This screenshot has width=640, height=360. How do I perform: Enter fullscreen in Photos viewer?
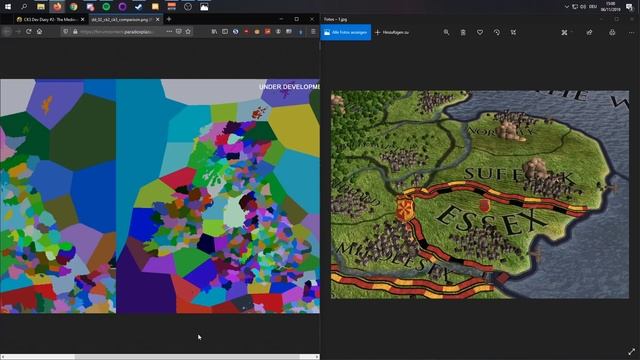pyautogui.click(x=631, y=351)
